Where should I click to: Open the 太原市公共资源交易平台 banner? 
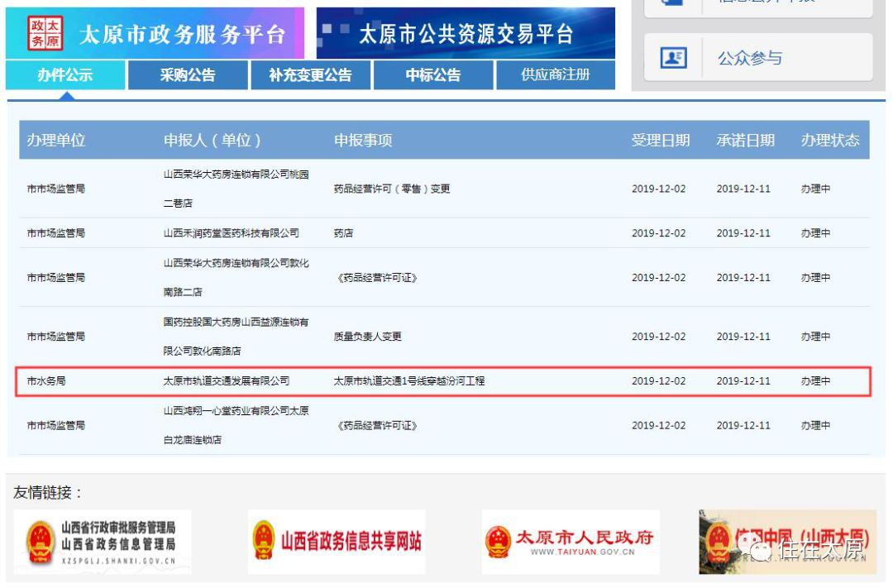pos(466,33)
